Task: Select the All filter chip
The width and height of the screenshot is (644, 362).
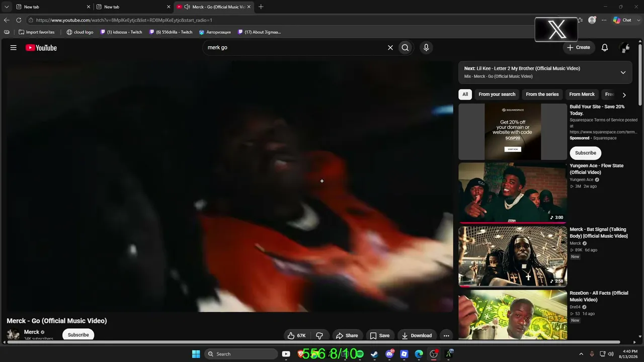Action: pos(465,95)
